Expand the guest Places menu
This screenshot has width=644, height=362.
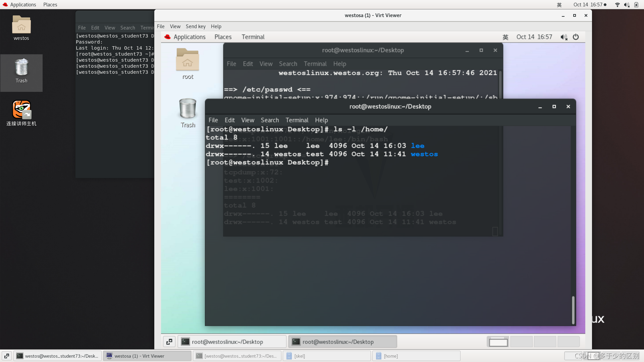223,37
